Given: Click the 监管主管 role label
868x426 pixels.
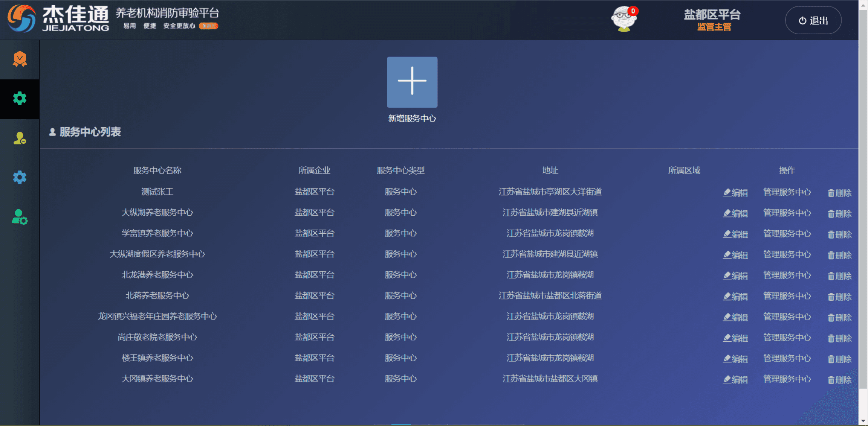Looking at the screenshot, I should [714, 27].
